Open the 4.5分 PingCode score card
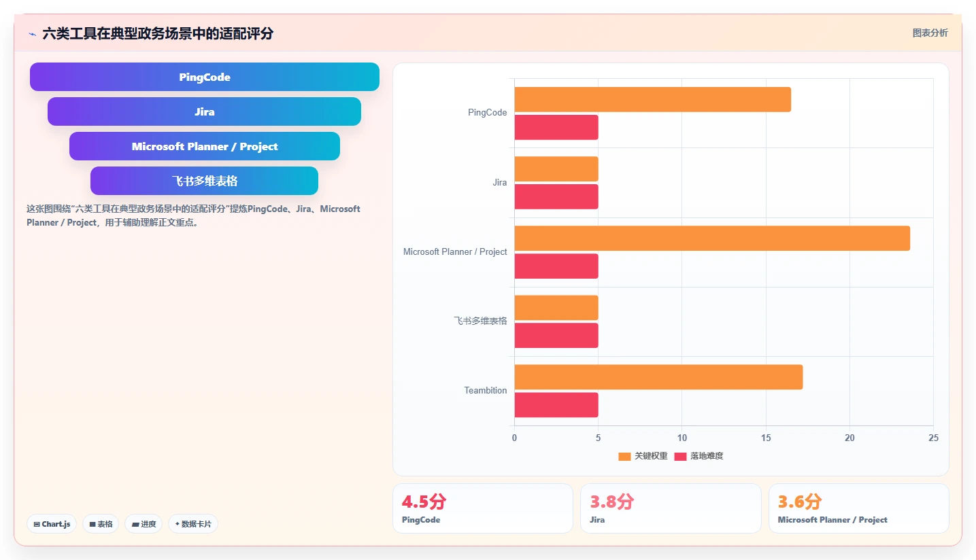This screenshot has width=976, height=560. (x=483, y=508)
